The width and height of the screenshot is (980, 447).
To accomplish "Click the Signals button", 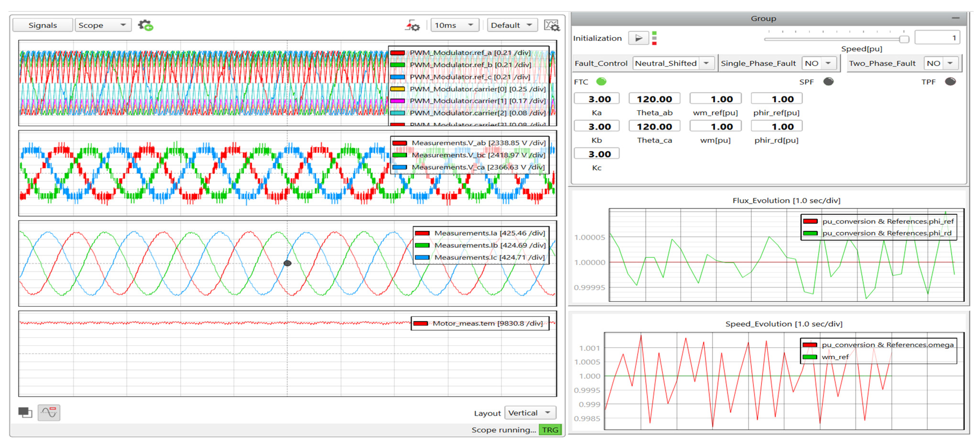I will point(43,25).
